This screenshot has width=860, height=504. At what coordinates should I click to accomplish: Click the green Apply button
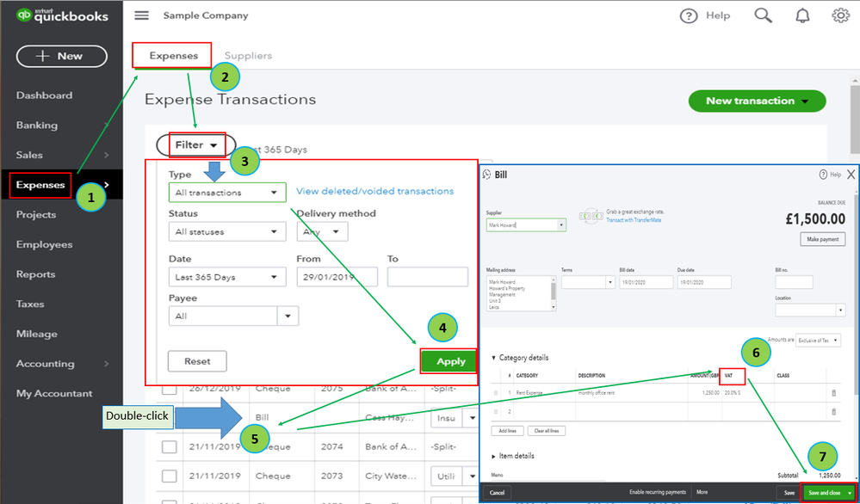click(x=451, y=361)
